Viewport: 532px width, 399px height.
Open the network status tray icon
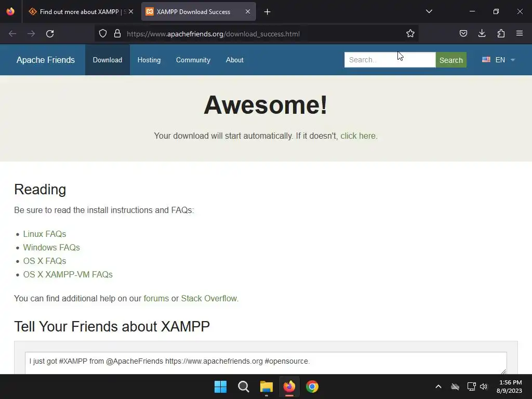click(471, 387)
